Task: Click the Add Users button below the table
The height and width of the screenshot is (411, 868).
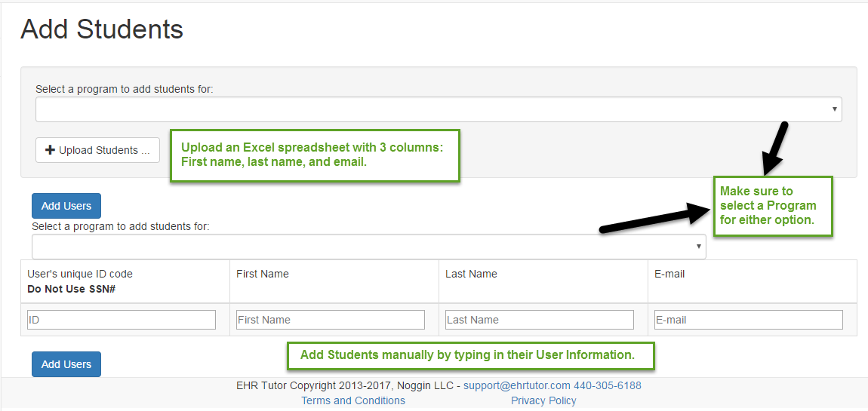Action: [x=66, y=364]
